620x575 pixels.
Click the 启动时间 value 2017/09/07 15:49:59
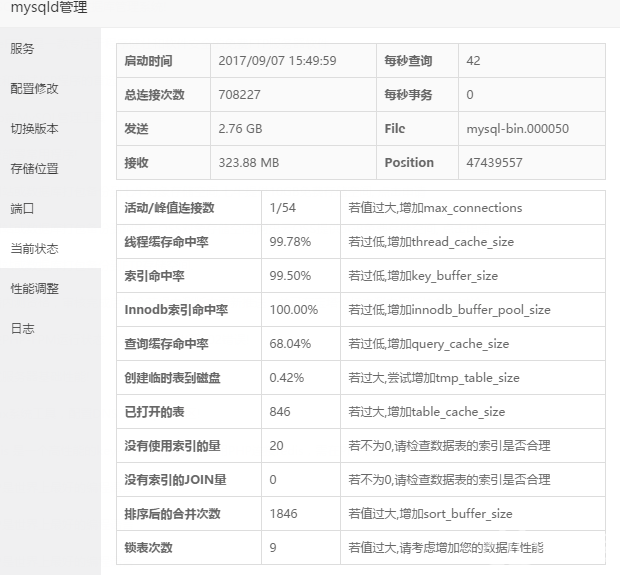click(x=277, y=61)
